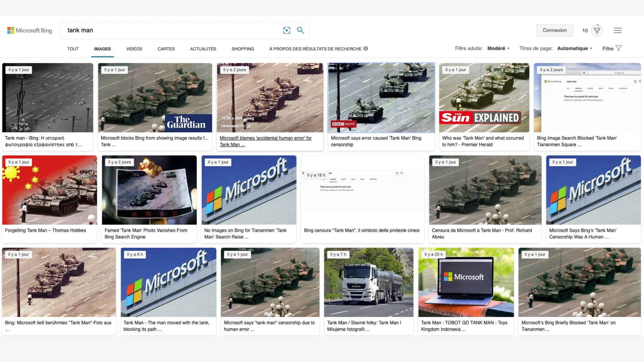Image resolution: width=644 pixels, height=362 pixels.
Task: Open 'No Images on Bing for Tiananmen' caption
Action: pyautogui.click(x=245, y=234)
